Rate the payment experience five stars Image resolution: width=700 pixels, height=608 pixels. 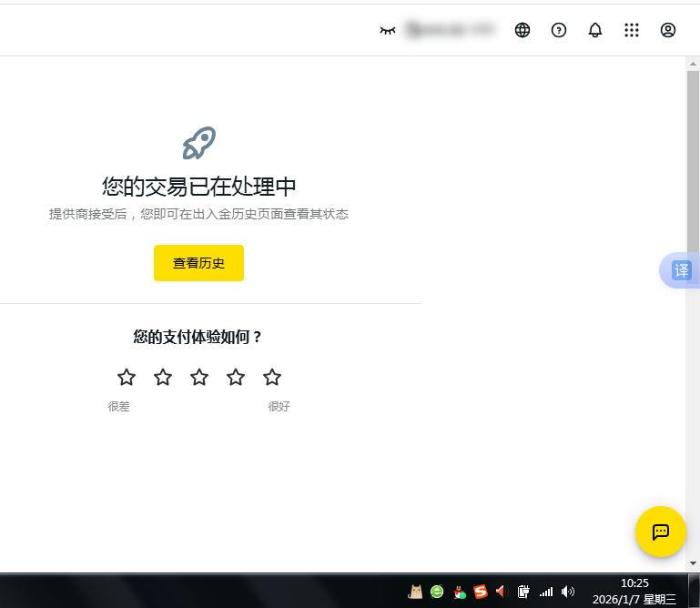click(272, 377)
